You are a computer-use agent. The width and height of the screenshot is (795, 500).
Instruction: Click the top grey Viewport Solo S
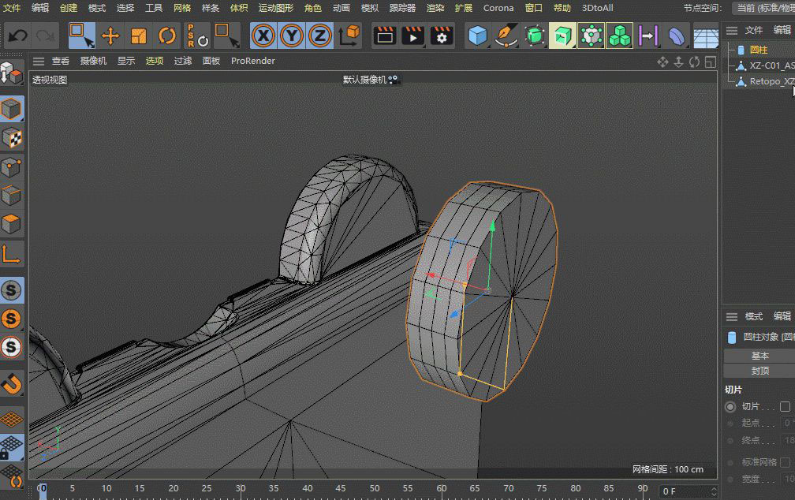click(x=12, y=291)
